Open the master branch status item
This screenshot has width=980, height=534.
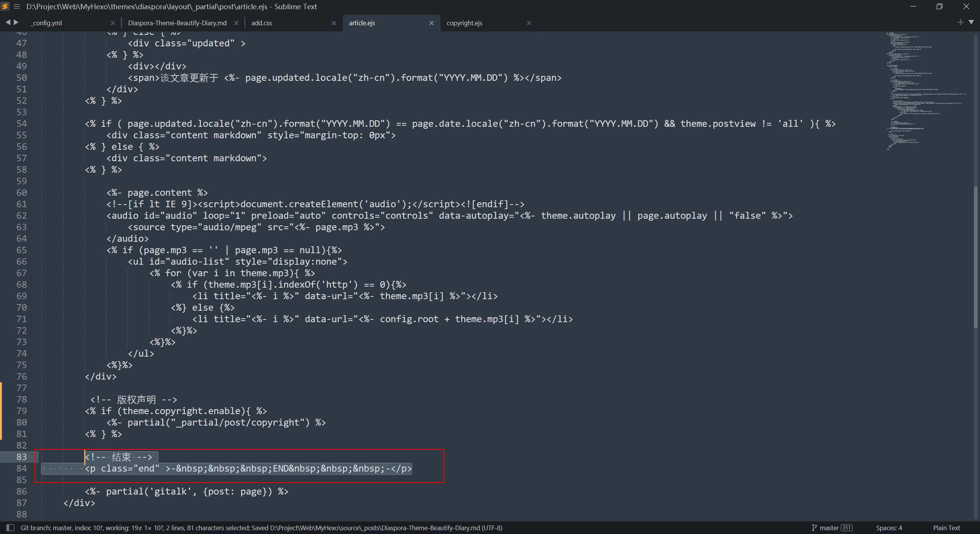829,527
